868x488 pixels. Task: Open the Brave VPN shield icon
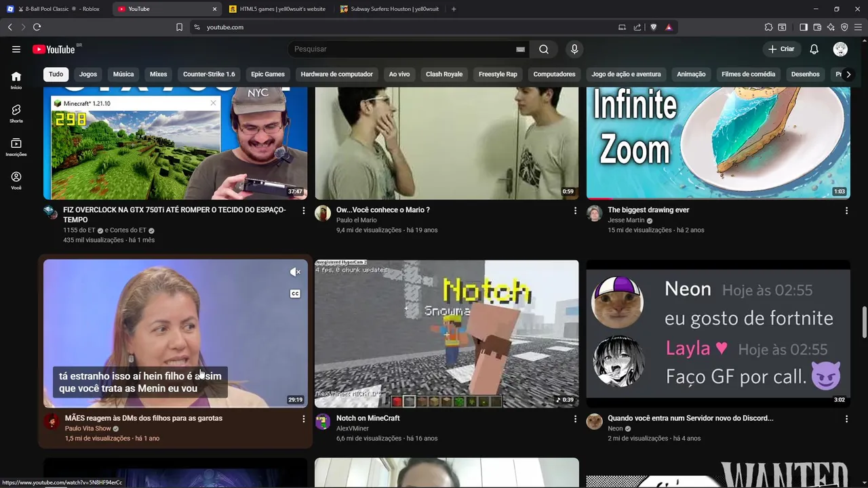coord(844,27)
